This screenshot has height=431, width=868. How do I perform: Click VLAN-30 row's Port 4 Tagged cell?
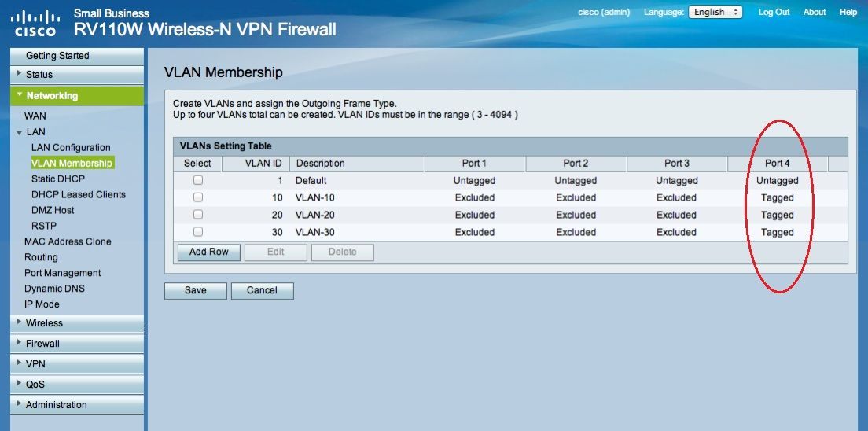click(x=778, y=232)
